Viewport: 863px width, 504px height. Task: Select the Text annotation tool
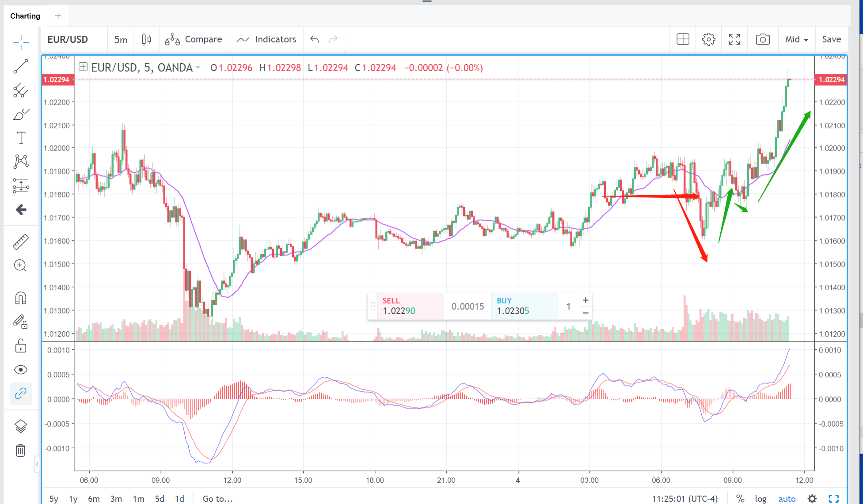(21, 138)
